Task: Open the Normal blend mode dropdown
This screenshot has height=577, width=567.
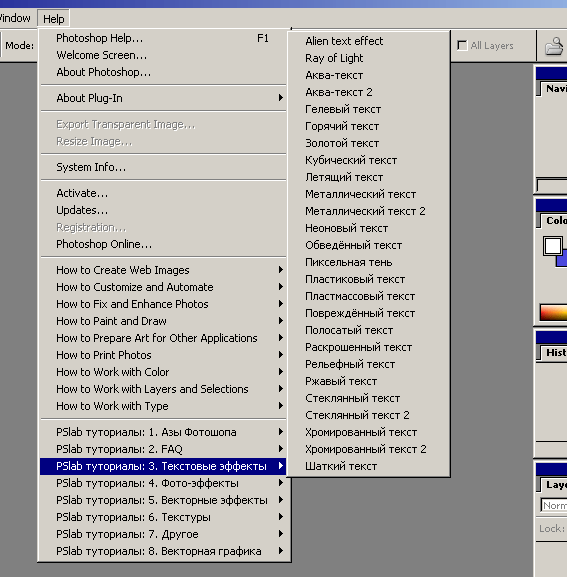Action: click(x=554, y=506)
